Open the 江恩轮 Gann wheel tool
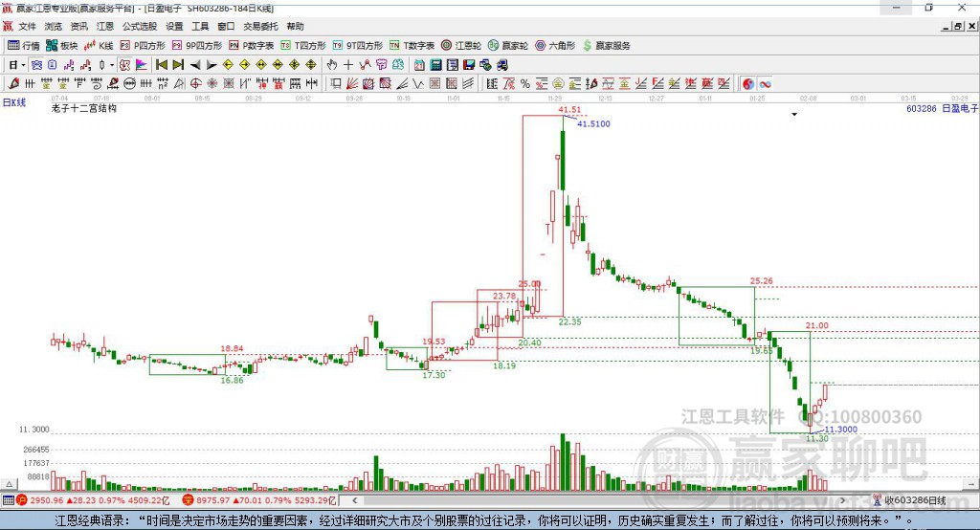Viewport: 980px width, 530px height. (461, 46)
